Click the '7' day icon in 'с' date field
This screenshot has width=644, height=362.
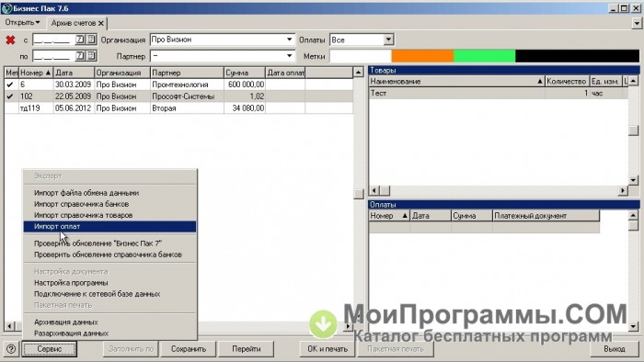click(x=80, y=40)
